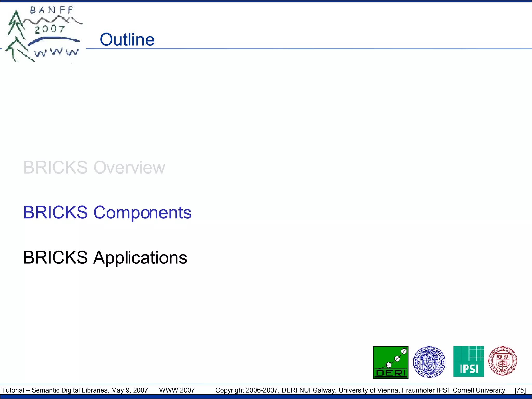
Task: Select the greyed "BRICKS Overview" item
Action: [94, 167]
